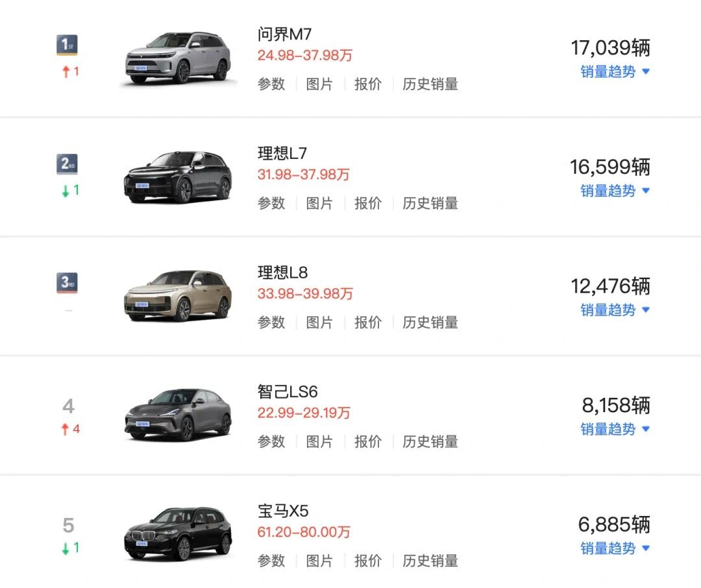Expand 销量趋势 for 理想L8
701x588 pixels.
coord(615,310)
